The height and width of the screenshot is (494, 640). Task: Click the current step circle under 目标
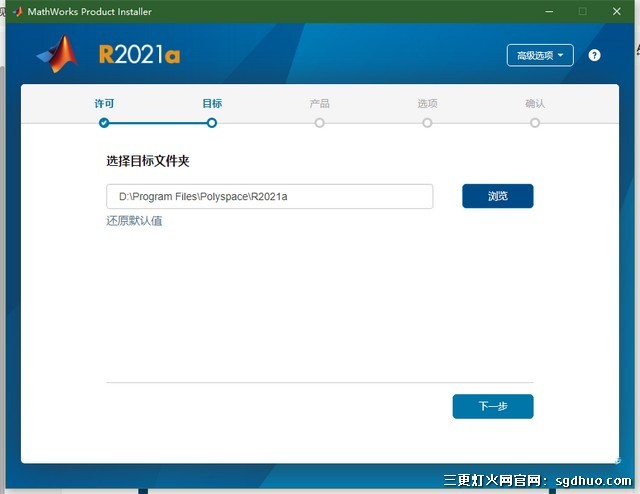pyautogui.click(x=212, y=123)
